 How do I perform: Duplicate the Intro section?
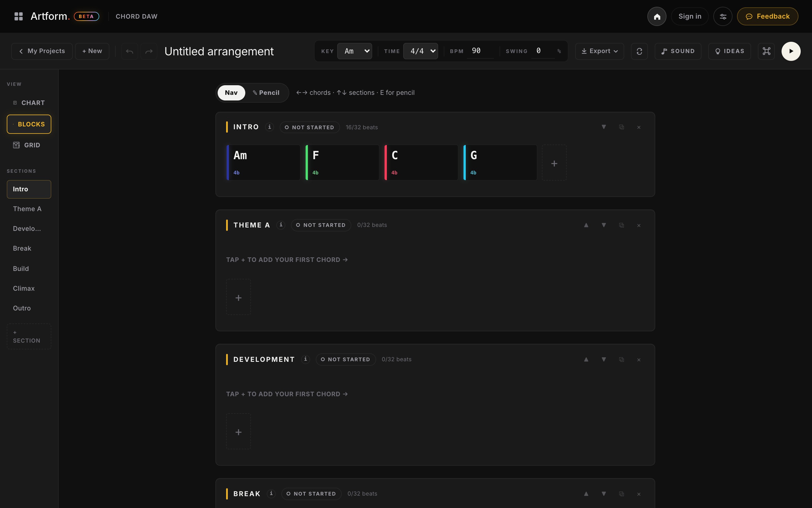(x=621, y=127)
